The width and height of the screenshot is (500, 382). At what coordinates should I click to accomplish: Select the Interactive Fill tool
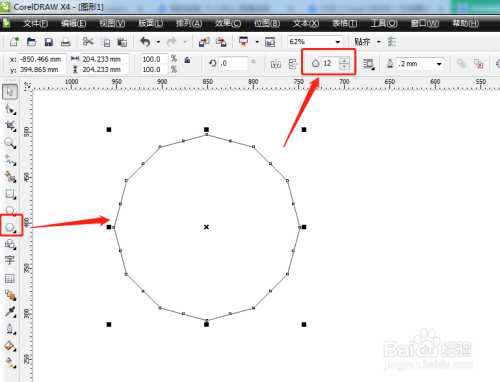10,363
